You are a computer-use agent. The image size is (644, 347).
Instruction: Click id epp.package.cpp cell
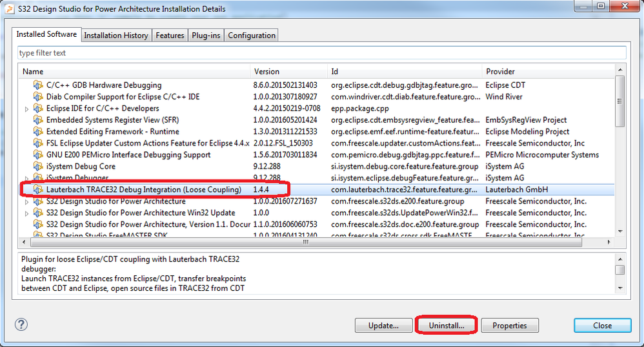360,109
